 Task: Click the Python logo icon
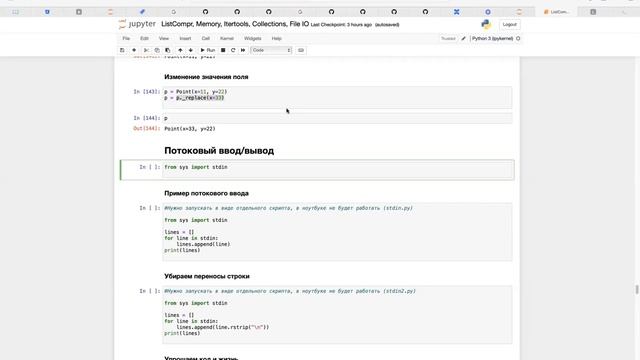[x=486, y=24]
